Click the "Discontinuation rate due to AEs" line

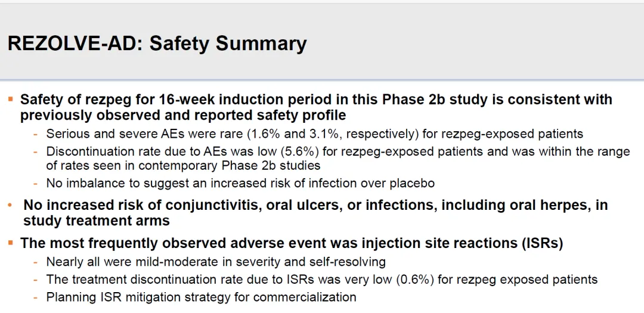[338, 151]
